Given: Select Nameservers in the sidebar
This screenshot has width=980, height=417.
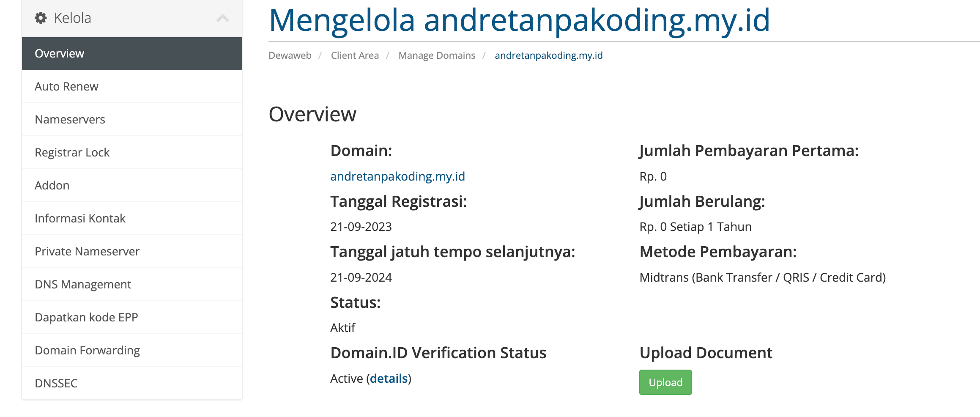Looking at the screenshot, I should click(x=69, y=119).
